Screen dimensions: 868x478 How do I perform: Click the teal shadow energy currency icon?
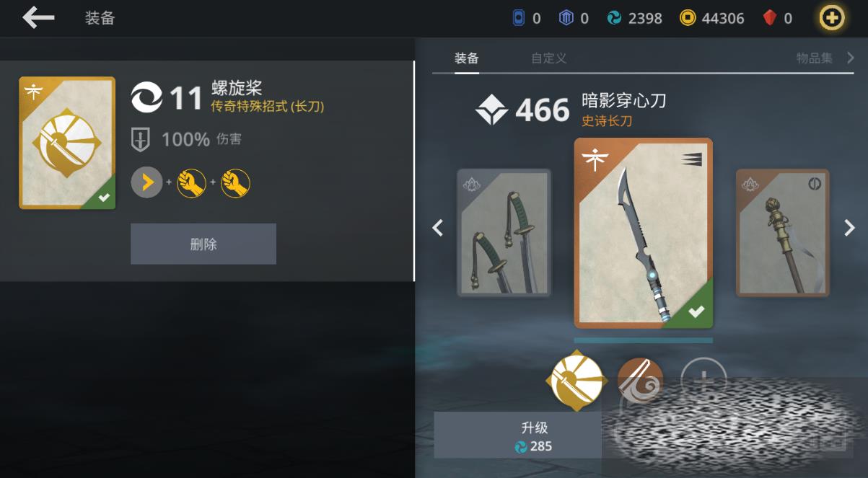coord(614,18)
